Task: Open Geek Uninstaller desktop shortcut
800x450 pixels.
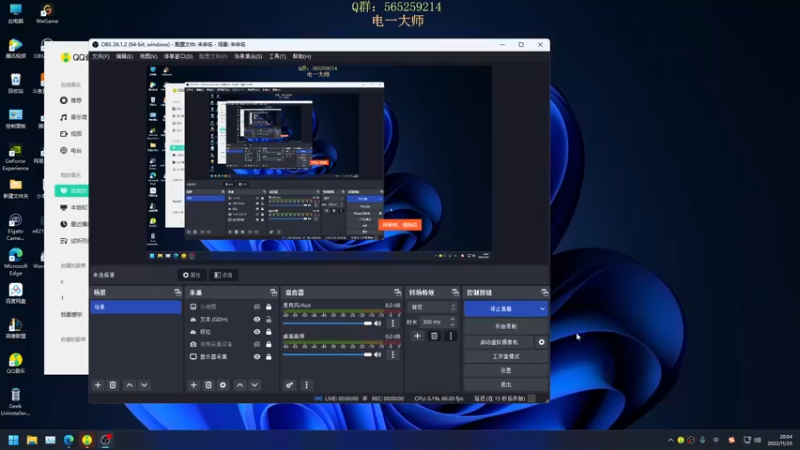Action: (x=15, y=402)
